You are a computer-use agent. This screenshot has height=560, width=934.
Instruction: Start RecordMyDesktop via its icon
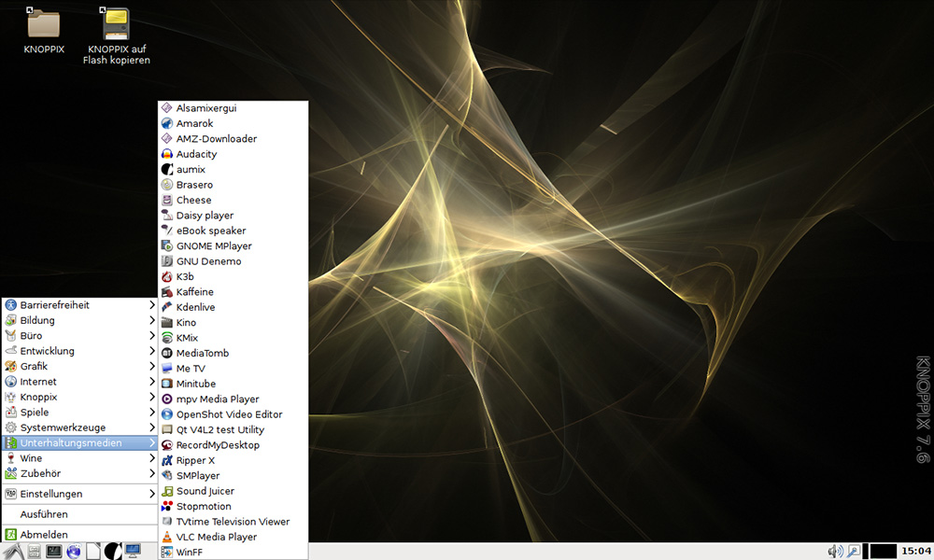click(x=167, y=445)
